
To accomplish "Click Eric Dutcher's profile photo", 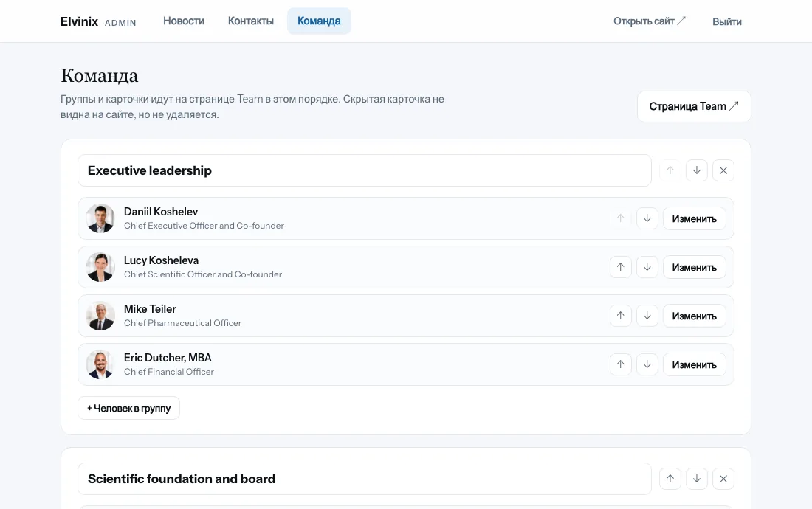I will tap(100, 364).
